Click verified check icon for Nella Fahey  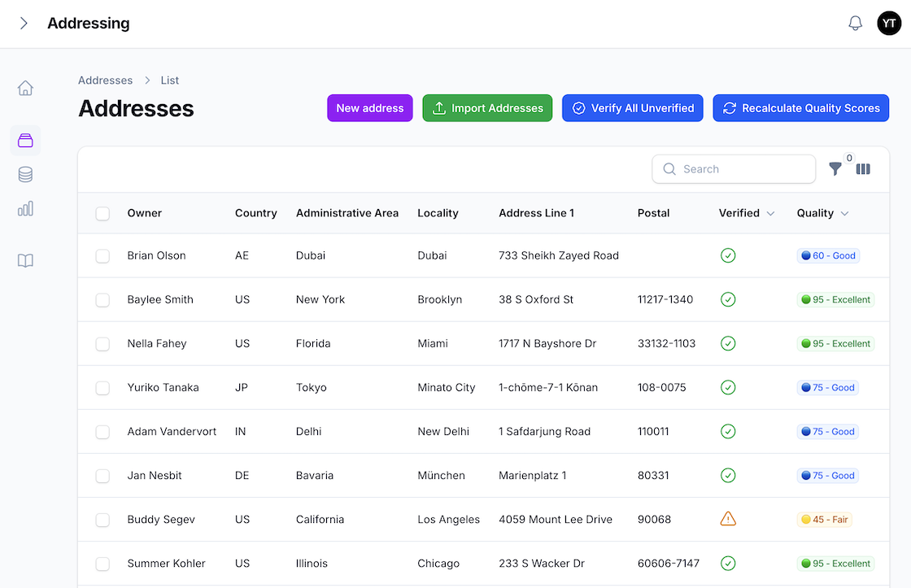(x=728, y=343)
